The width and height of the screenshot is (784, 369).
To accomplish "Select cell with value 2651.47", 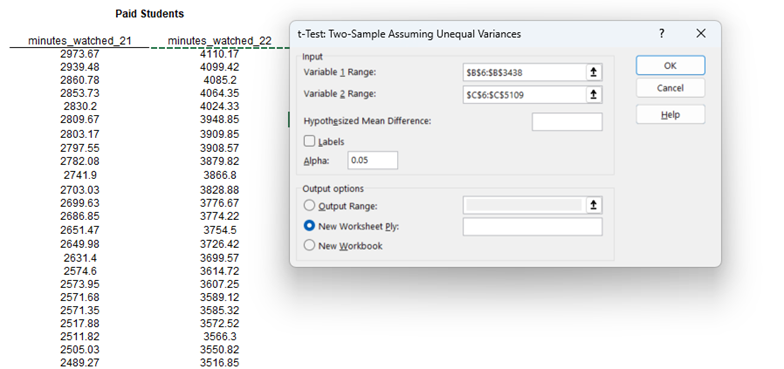I will click(80, 230).
